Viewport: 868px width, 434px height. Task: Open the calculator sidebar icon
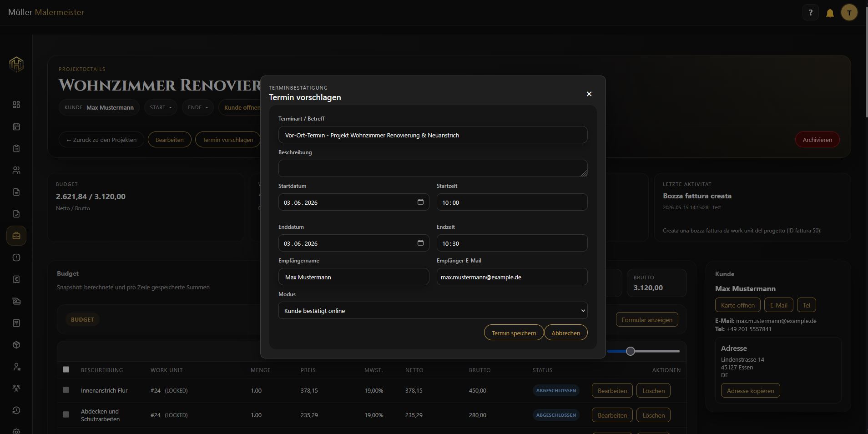[x=16, y=323]
